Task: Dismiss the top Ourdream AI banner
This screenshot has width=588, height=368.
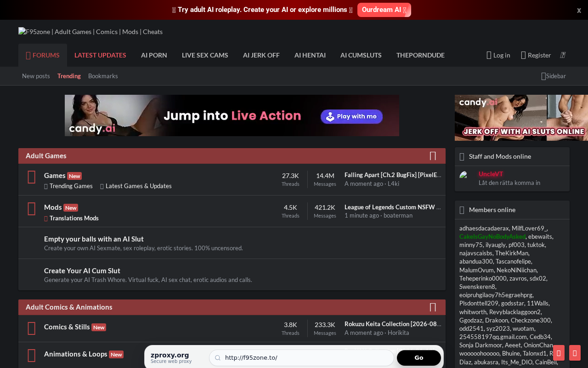Action: click(x=579, y=10)
